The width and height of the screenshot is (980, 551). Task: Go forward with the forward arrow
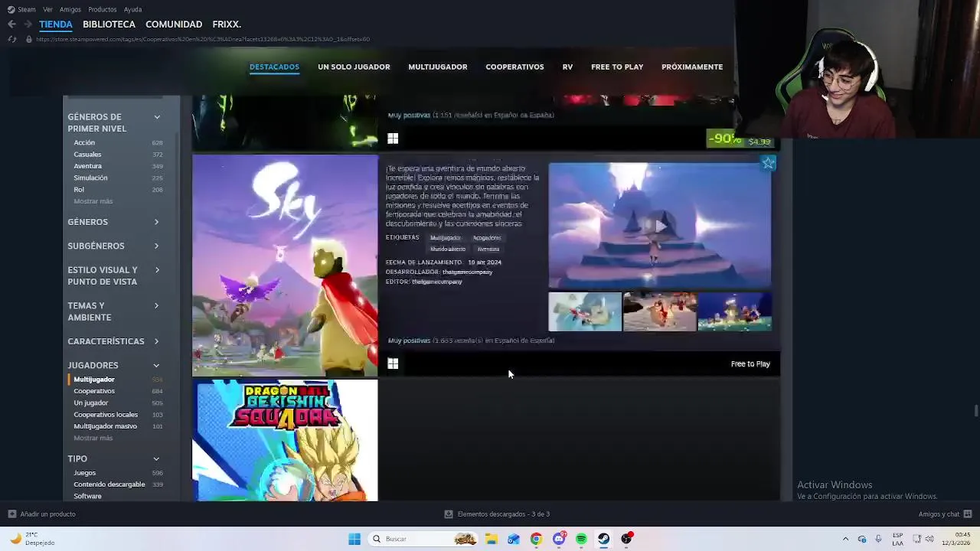28,24
